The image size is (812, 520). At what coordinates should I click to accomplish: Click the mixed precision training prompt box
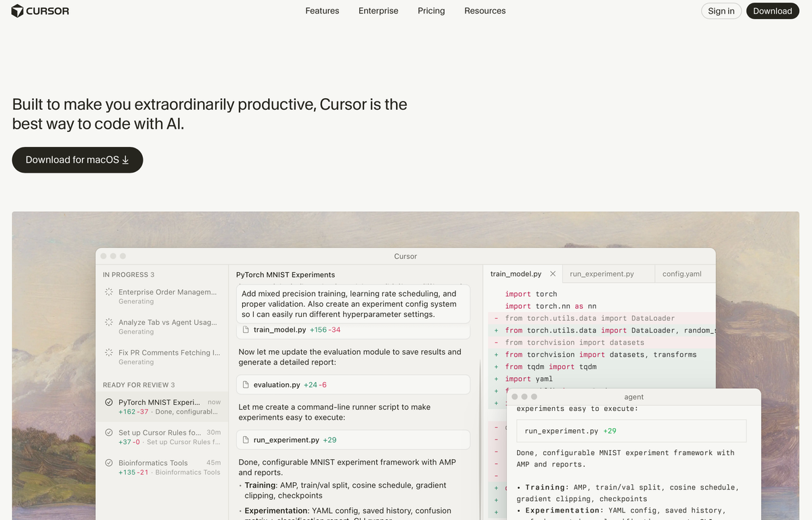353,304
